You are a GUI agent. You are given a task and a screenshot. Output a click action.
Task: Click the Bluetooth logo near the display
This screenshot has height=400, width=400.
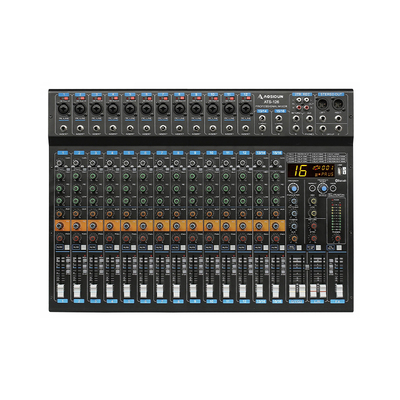pos(341,180)
